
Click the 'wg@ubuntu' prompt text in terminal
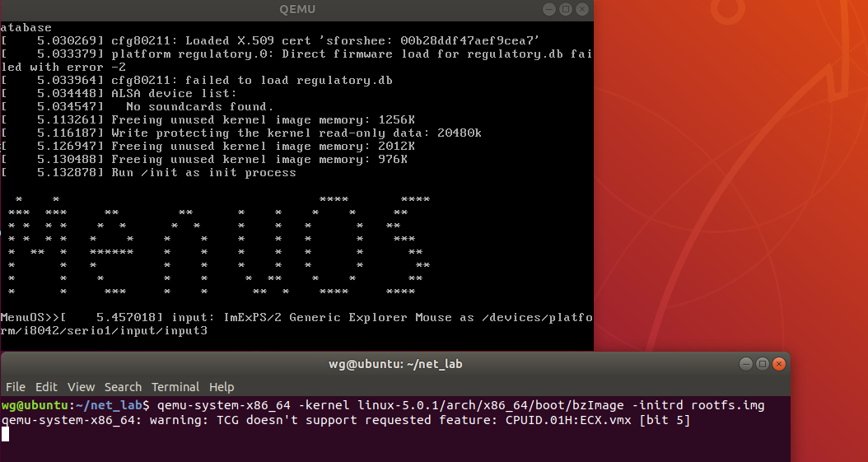pyautogui.click(x=35, y=405)
